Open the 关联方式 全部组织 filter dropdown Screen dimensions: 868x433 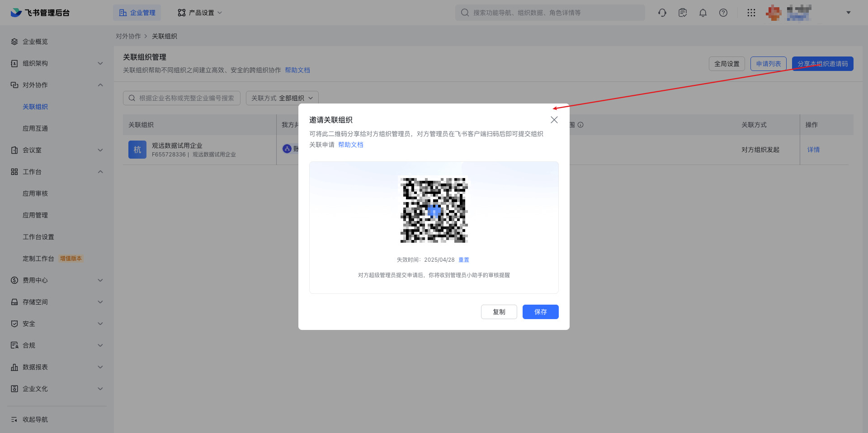point(282,98)
